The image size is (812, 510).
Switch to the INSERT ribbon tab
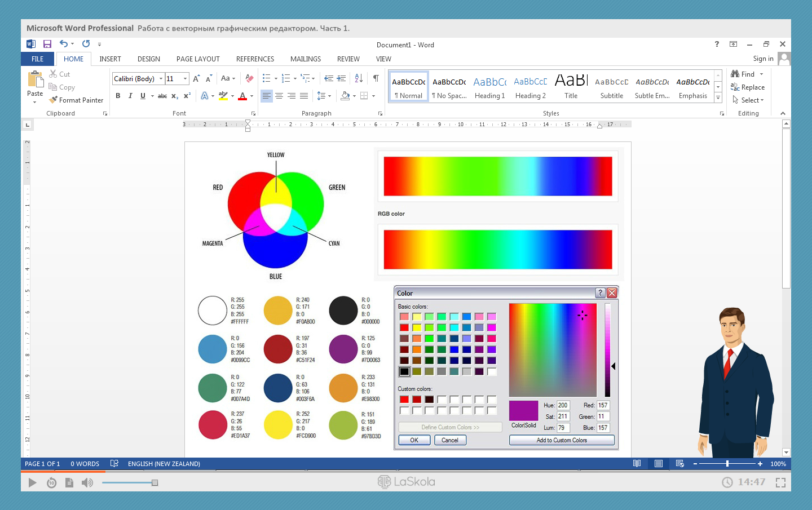point(110,59)
